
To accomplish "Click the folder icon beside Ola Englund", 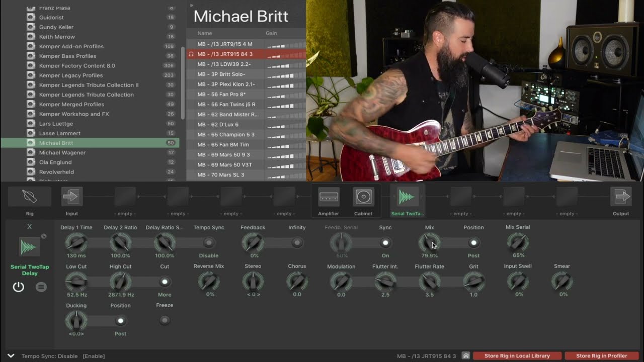I will coord(31,162).
